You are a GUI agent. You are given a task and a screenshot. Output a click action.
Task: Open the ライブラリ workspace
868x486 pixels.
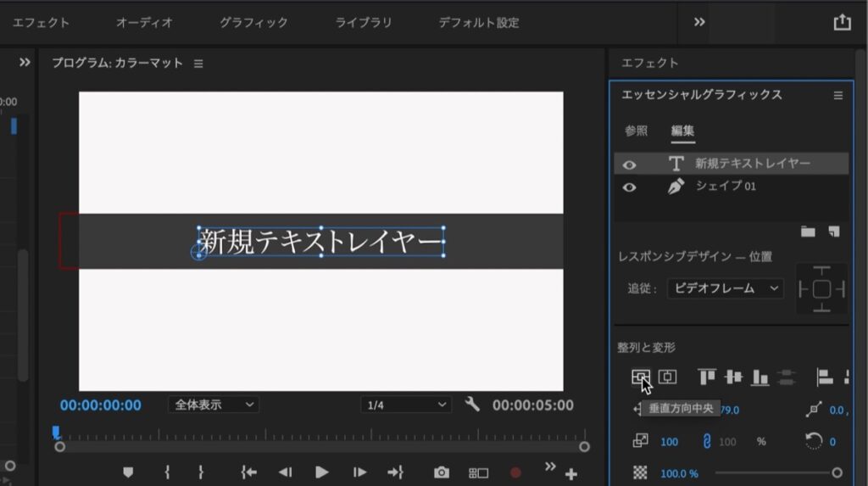[364, 23]
